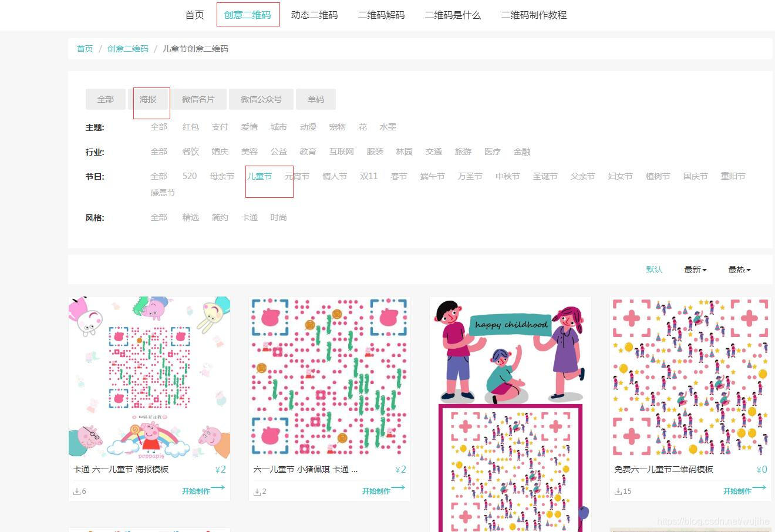Viewport: 775px width, 532px height.
Task: Filter theme by 宠物
Action: 338,127
